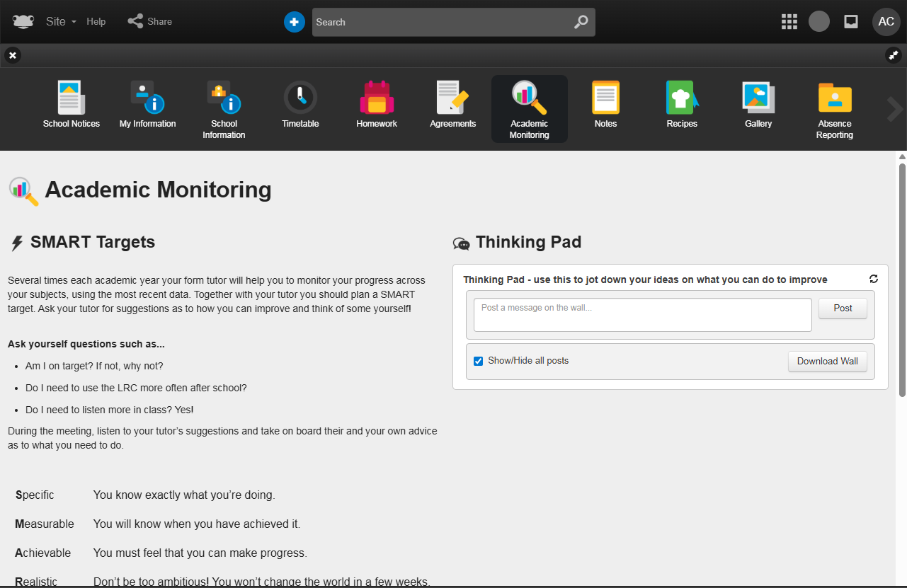Refresh the Thinking Pad wall
Image resolution: width=907 pixels, height=588 pixels.
coord(874,279)
